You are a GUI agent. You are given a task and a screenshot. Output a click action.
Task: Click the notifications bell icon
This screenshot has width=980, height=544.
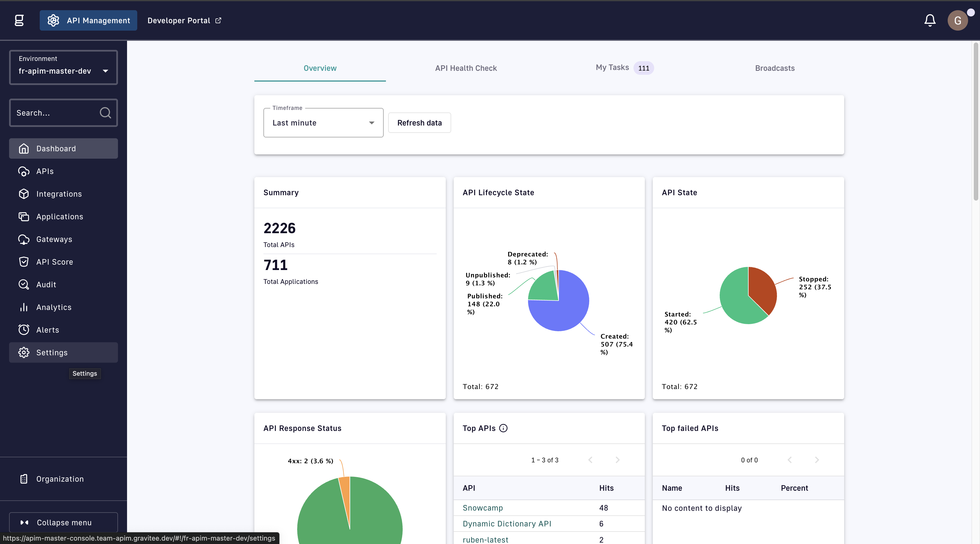tap(930, 20)
